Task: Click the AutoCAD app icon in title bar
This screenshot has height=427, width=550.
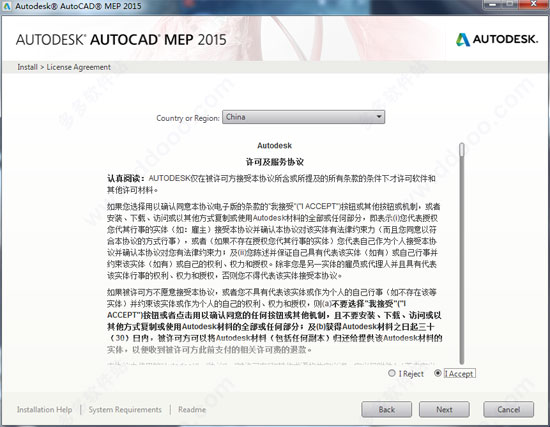Action: point(7,6)
